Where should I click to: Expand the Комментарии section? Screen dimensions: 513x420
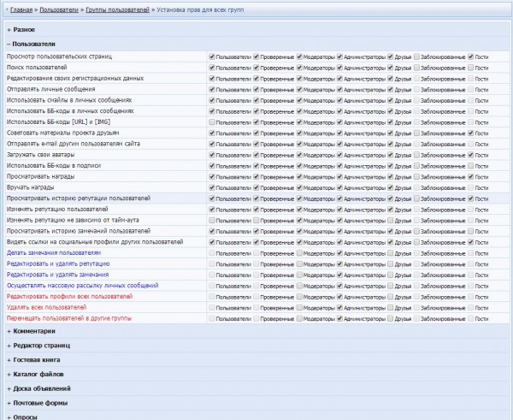(x=31, y=331)
